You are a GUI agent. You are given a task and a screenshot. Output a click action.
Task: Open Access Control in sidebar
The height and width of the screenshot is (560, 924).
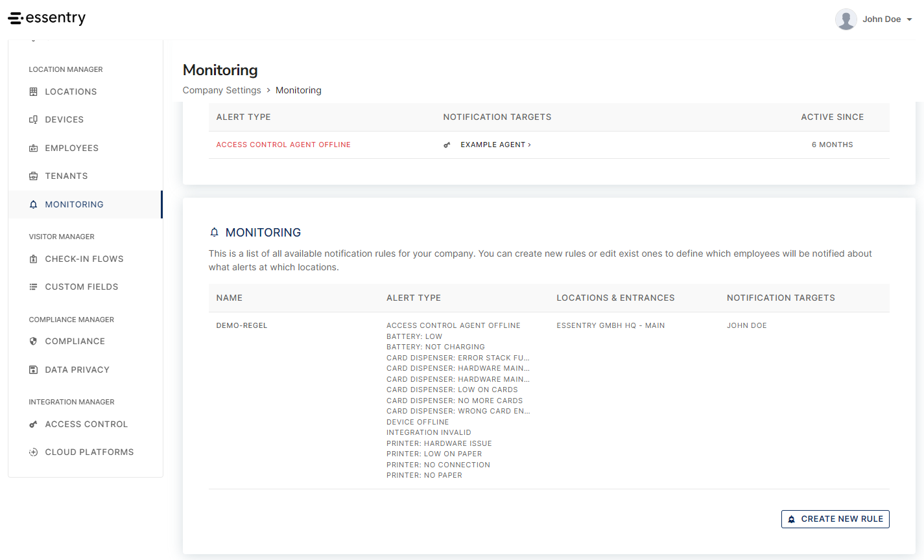pos(85,425)
